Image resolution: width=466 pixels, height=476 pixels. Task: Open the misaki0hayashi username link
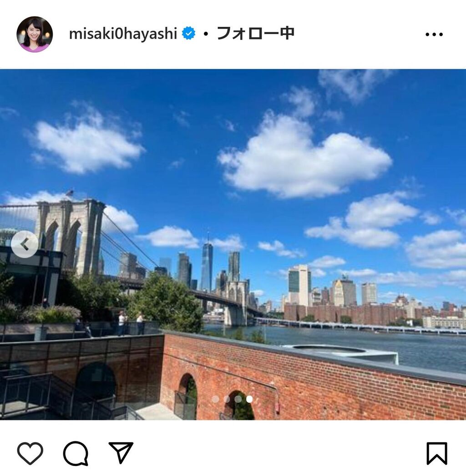click(x=123, y=33)
